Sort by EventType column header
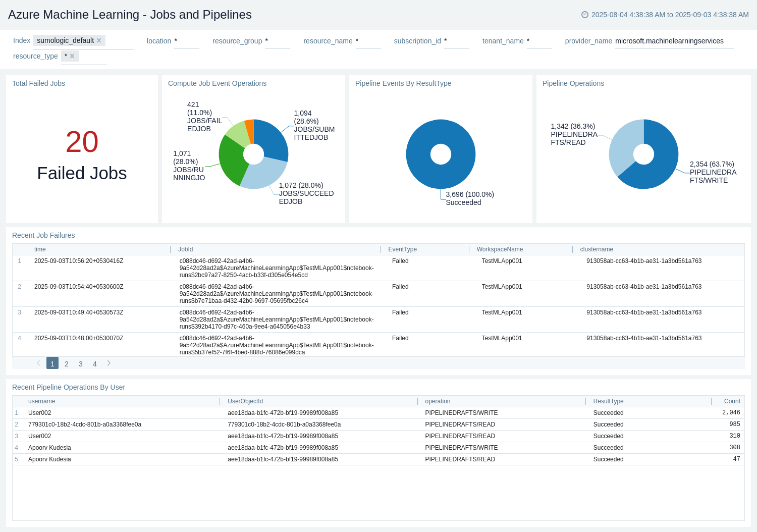Viewport: 757px width, 532px height. 402,249
